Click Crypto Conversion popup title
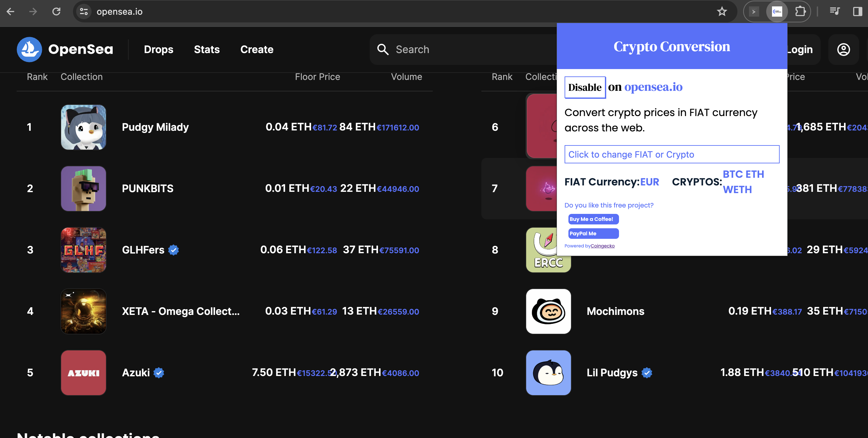Image resolution: width=868 pixels, height=438 pixels. pyautogui.click(x=671, y=46)
